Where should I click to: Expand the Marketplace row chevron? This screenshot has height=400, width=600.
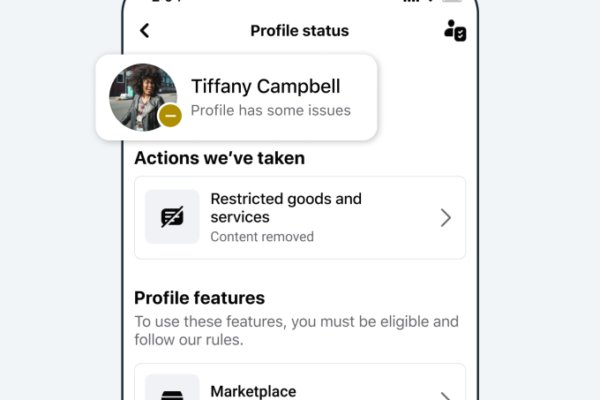click(x=446, y=392)
